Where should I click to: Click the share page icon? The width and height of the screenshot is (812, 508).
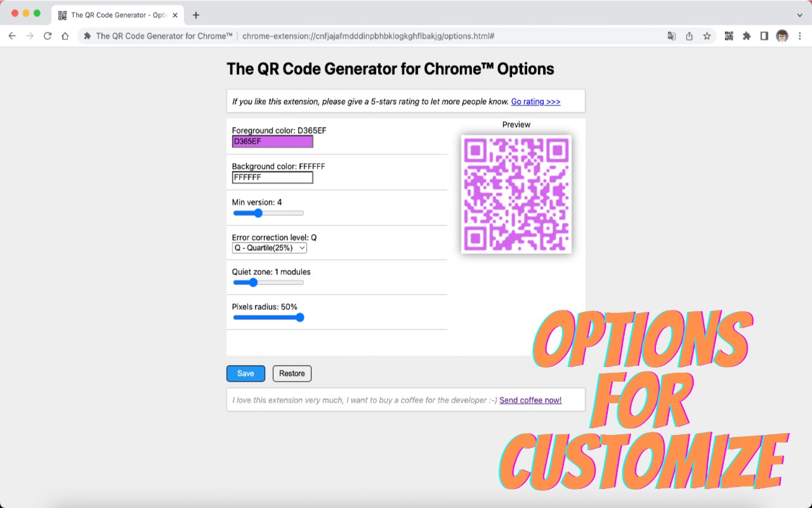(690, 36)
